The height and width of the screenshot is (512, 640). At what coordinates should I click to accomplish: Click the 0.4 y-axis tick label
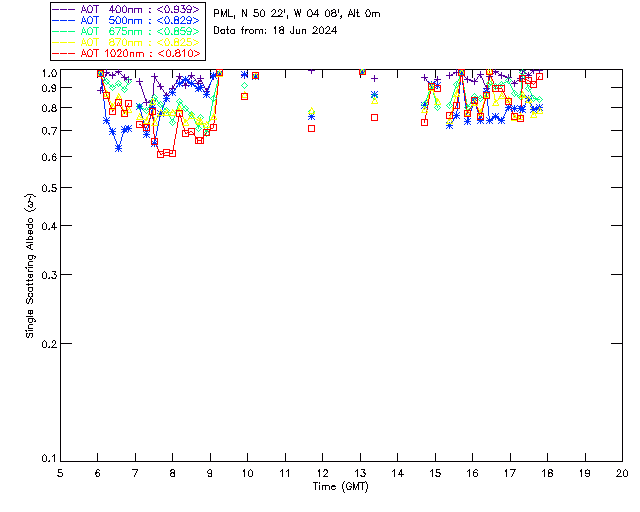tap(49, 226)
